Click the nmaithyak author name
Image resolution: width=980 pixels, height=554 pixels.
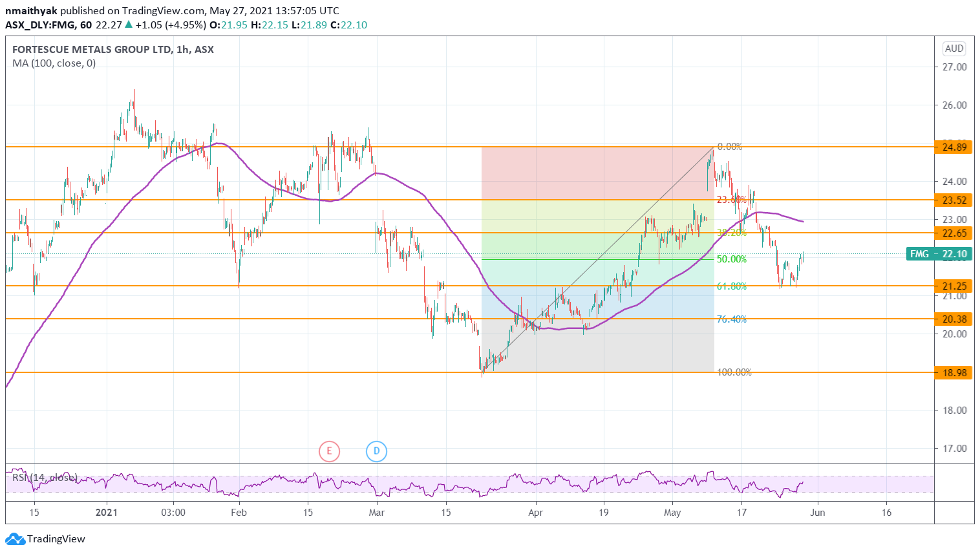(31, 10)
